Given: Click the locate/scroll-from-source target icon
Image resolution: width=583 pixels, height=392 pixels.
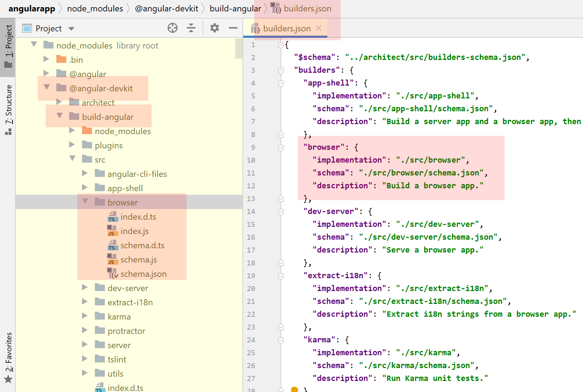Looking at the screenshot, I should 173,28.
